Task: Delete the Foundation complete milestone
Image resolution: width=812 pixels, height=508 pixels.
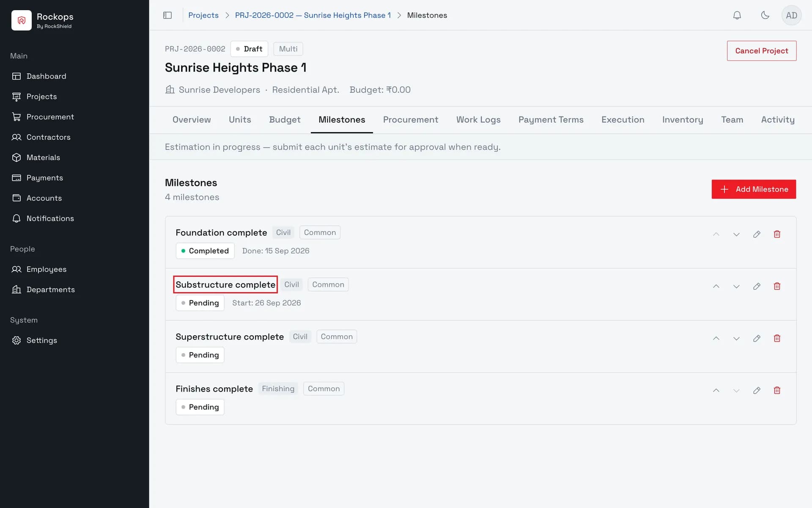Action: (777, 234)
